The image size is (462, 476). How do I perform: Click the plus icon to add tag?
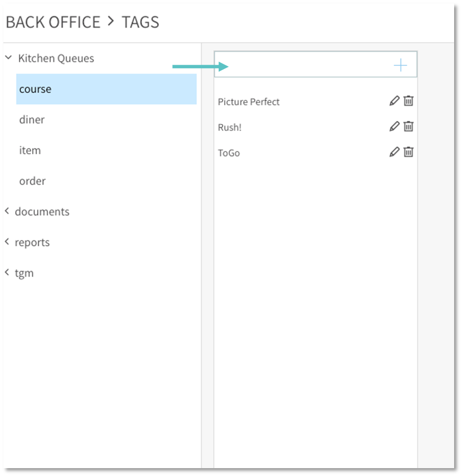coord(400,66)
